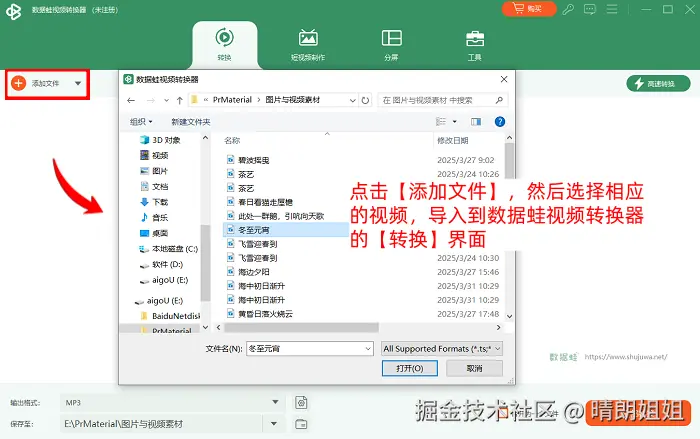
Task: Click the file list horizontal scrollbar right arrow
Action: pos(498,327)
